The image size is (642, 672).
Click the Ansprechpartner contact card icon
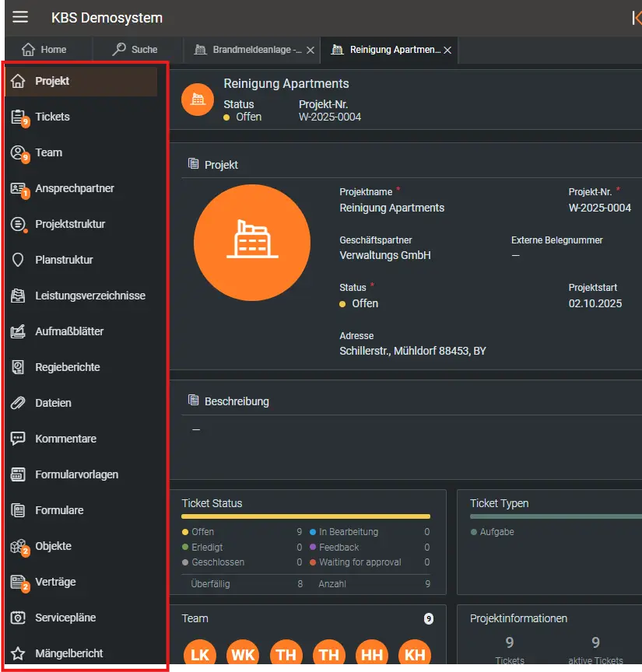18,188
